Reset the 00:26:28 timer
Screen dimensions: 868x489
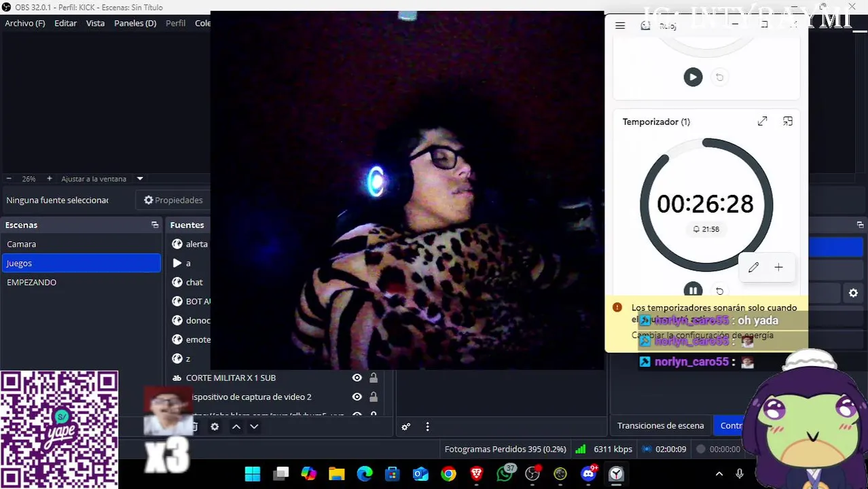point(720,291)
